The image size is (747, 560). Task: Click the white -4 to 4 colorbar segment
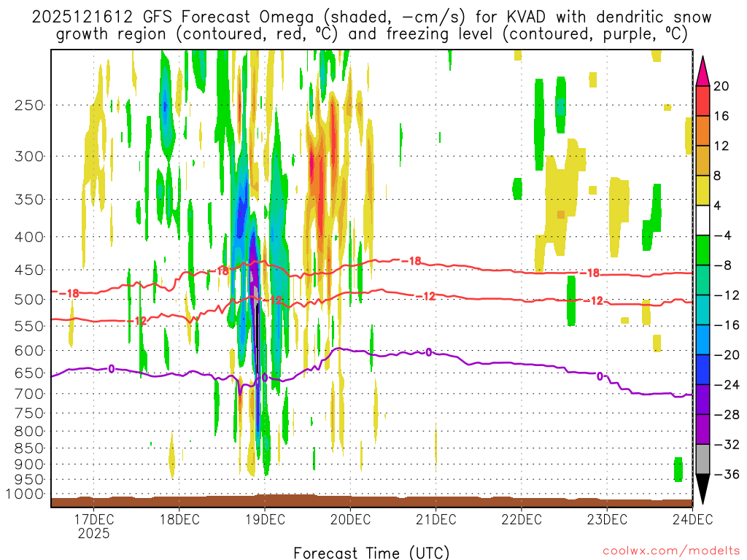[703, 220]
